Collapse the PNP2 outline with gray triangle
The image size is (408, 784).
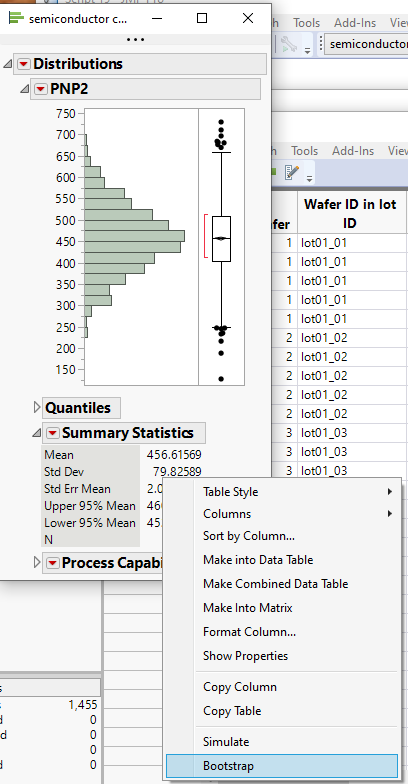click(x=24, y=89)
